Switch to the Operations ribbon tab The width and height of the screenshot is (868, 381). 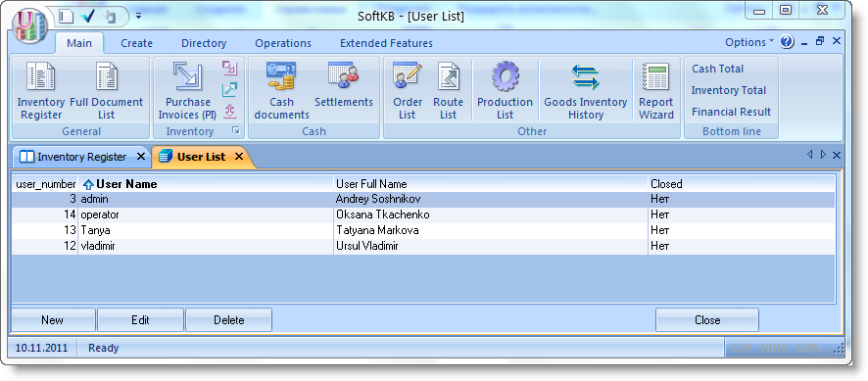283,43
